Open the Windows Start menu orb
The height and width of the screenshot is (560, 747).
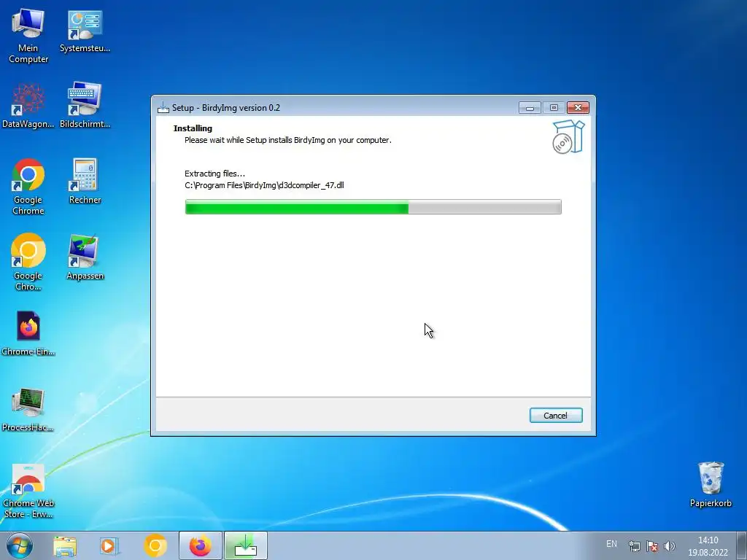[20, 545]
